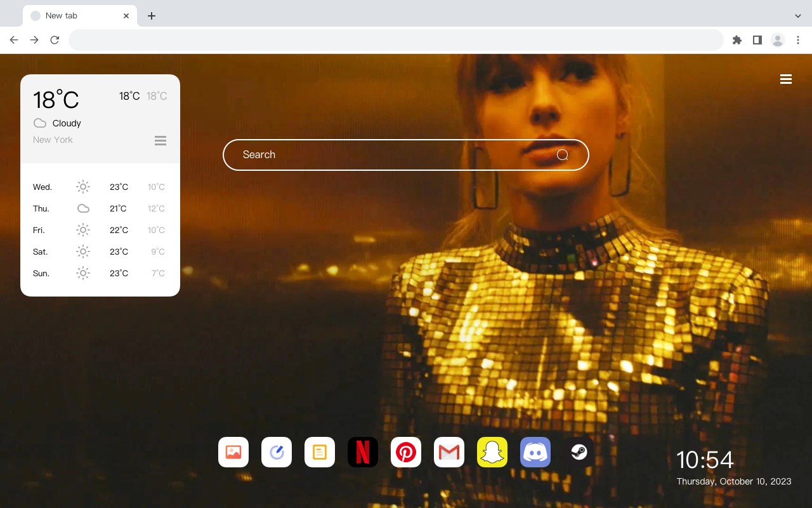Viewport: 812px width, 508px height.
Task: Click into the Search field
Action: tap(406, 155)
